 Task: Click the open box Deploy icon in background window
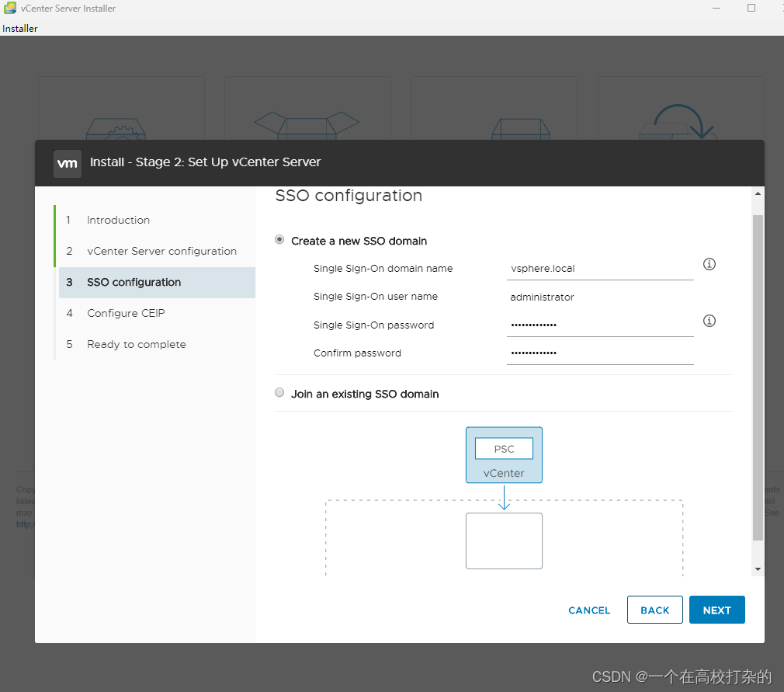coord(307,125)
